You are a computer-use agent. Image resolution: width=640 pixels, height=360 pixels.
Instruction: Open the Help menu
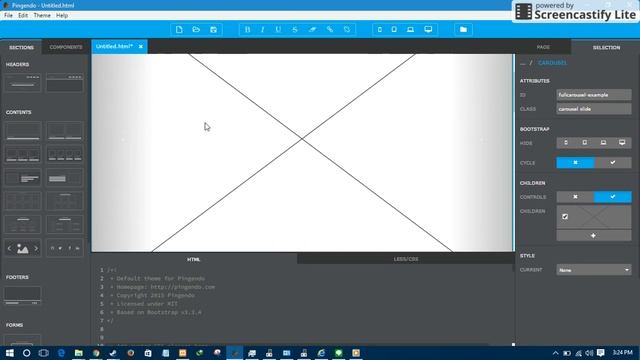[62, 16]
